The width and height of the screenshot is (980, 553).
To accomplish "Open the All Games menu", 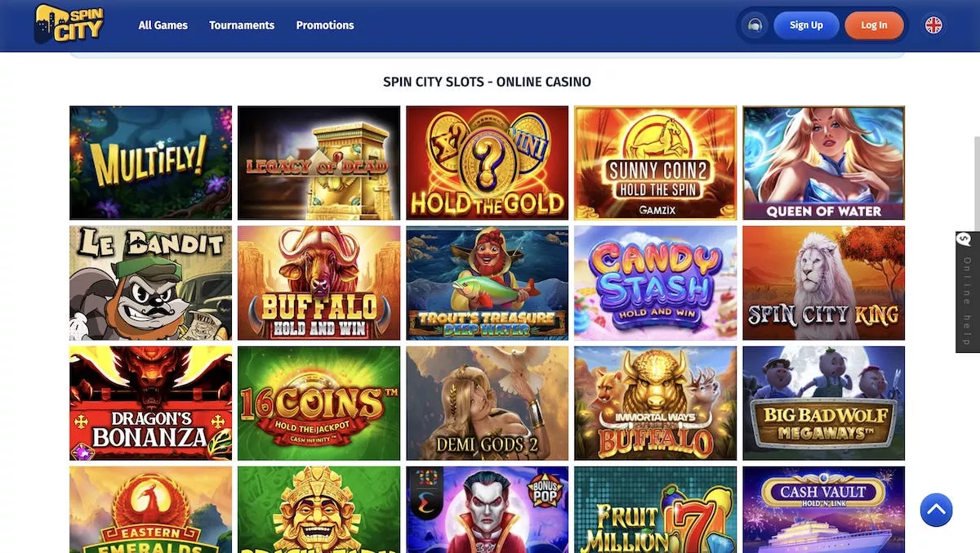I will (x=163, y=25).
